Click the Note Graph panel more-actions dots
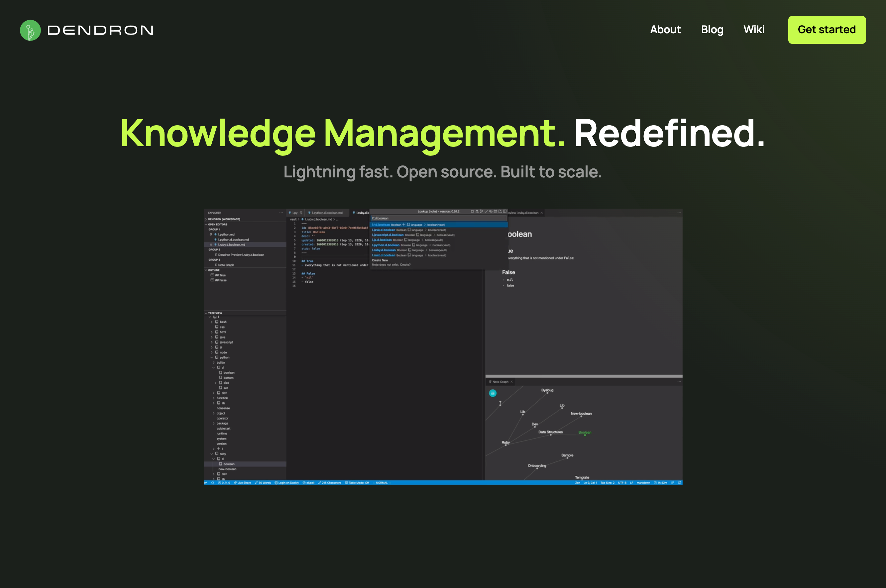Viewport: 886px width, 588px height. tap(679, 382)
